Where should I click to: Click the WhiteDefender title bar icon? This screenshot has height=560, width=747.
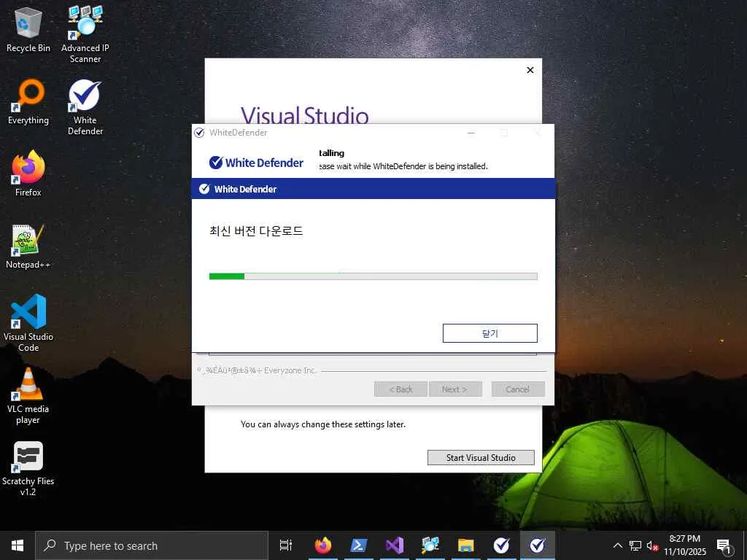[200, 133]
